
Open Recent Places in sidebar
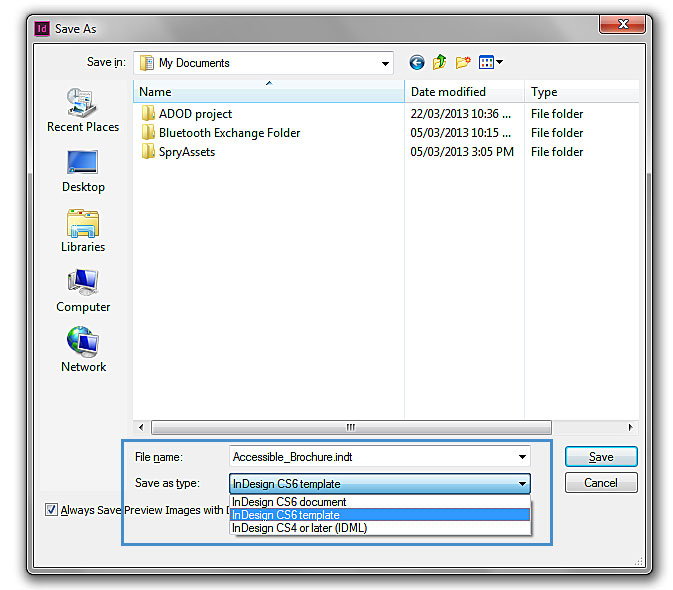pyautogui.click(x=83, y=110)
